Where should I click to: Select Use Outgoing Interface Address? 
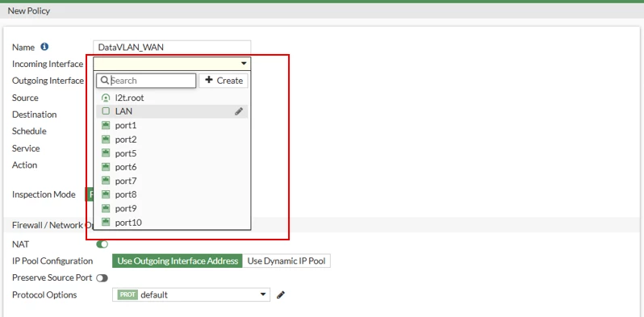point(178,261)
